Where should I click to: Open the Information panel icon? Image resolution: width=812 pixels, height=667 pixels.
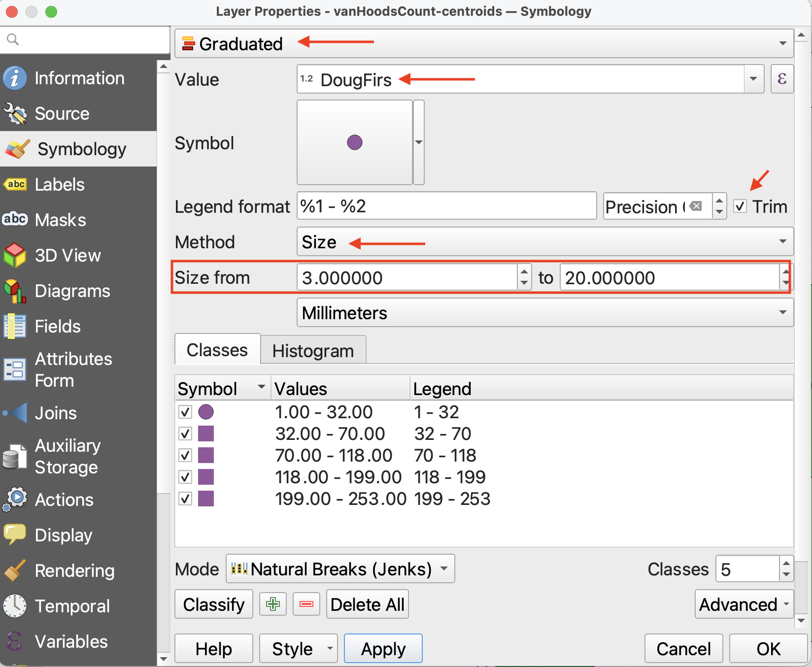(x=15, y=78)
